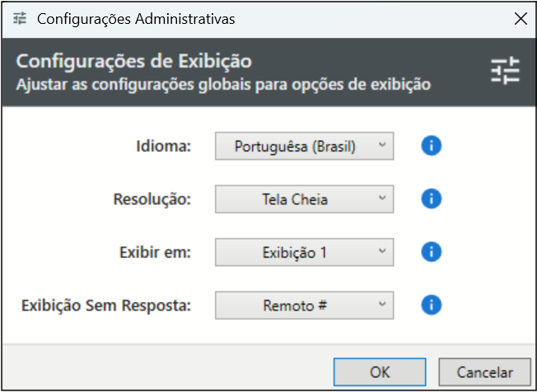The width and height of the screenshot is (537, 392).
Task: Click the Configurações de Exibição heading
Action: pyautogui.click(x=133, y=62)
